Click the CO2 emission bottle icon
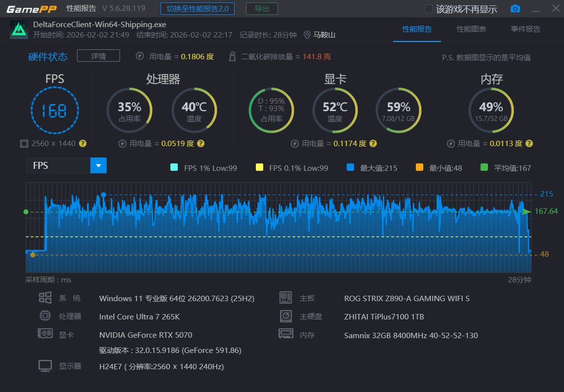The height and width of the screenshot is (392, 564). (232, 56)
